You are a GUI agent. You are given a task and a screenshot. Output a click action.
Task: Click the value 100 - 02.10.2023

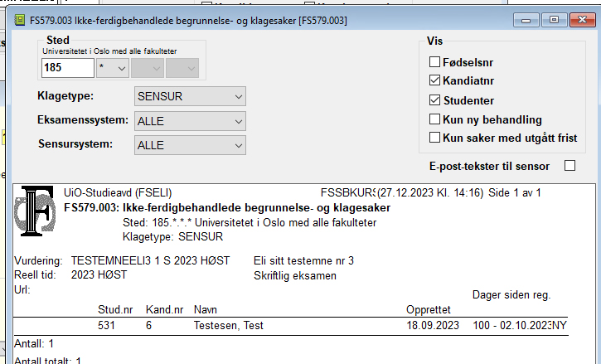[x=512, y=326]
